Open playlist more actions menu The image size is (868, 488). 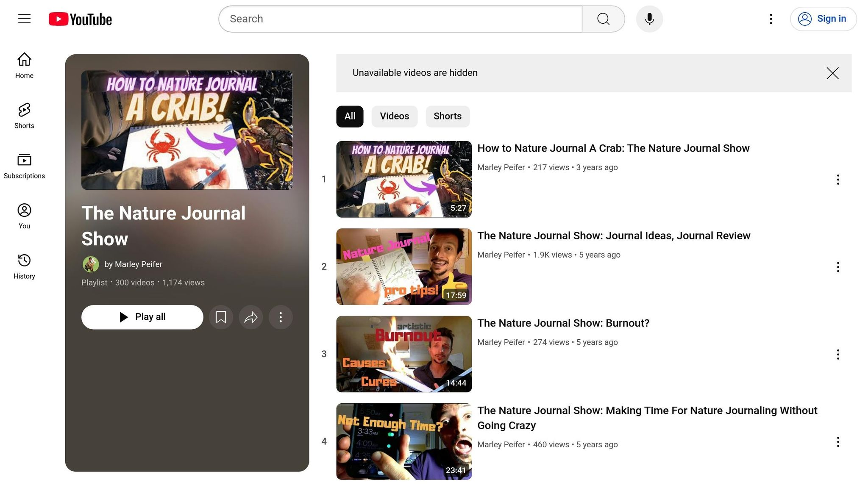point(281,317)
